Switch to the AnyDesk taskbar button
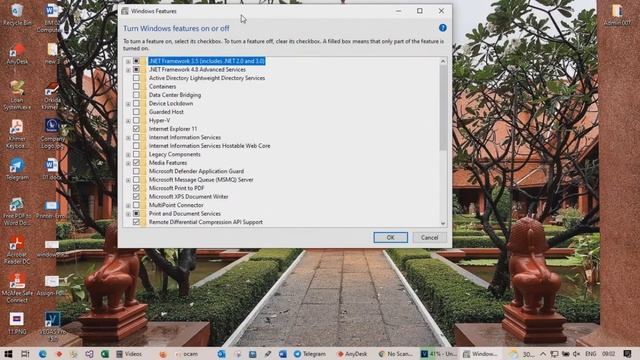 (352, 354)
